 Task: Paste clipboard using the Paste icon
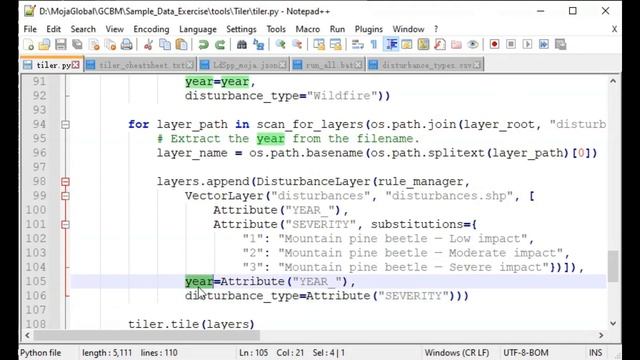(x=181, y=44)
